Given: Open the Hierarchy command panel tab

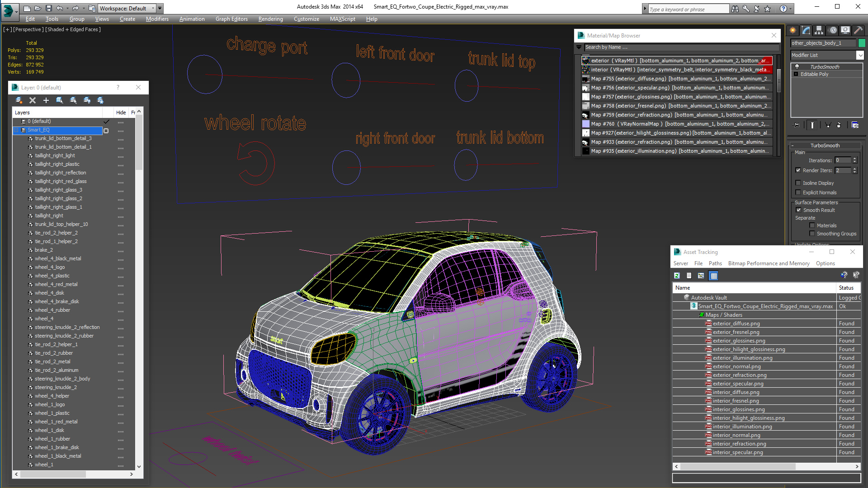Looking at the screenshot, I should pyautogui.click(x=819, y=30).
